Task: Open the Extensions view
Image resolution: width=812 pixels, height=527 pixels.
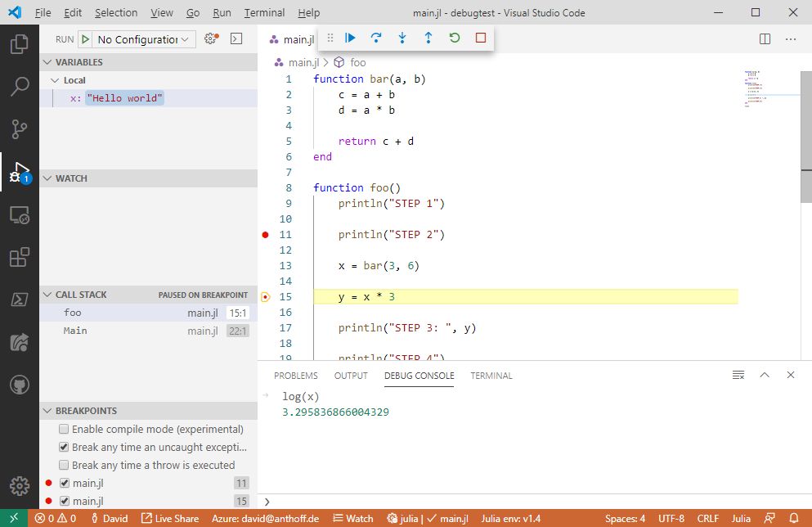Action: [19, 257]
